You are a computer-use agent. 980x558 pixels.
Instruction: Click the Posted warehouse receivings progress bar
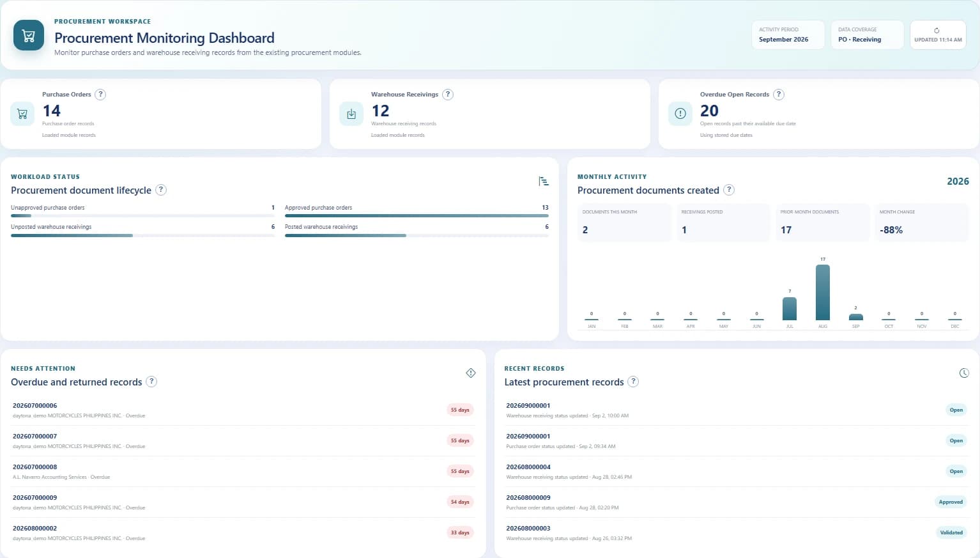[417, 235]
